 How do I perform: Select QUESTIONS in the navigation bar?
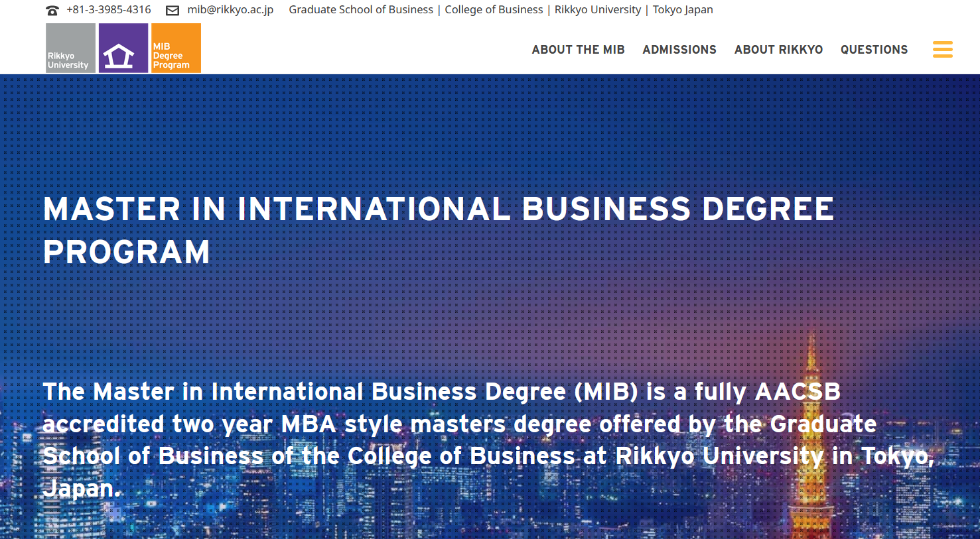click(x=874, y=50)
